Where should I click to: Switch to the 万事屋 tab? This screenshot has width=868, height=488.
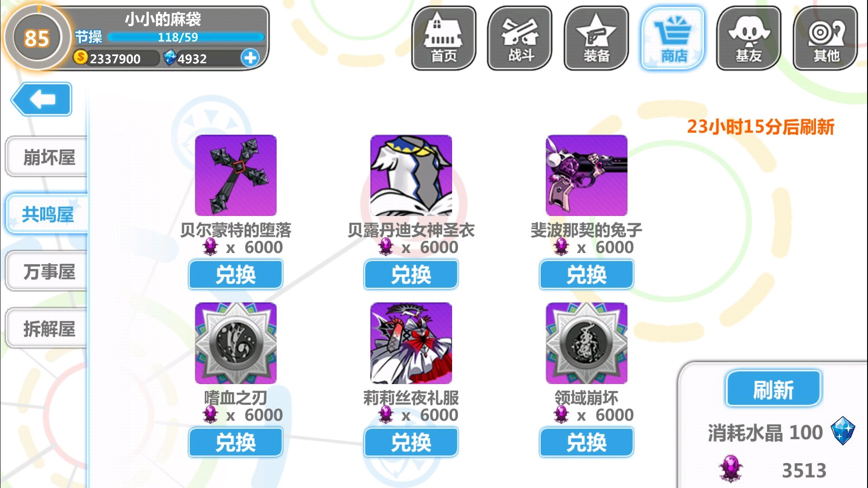pos(47,271)
